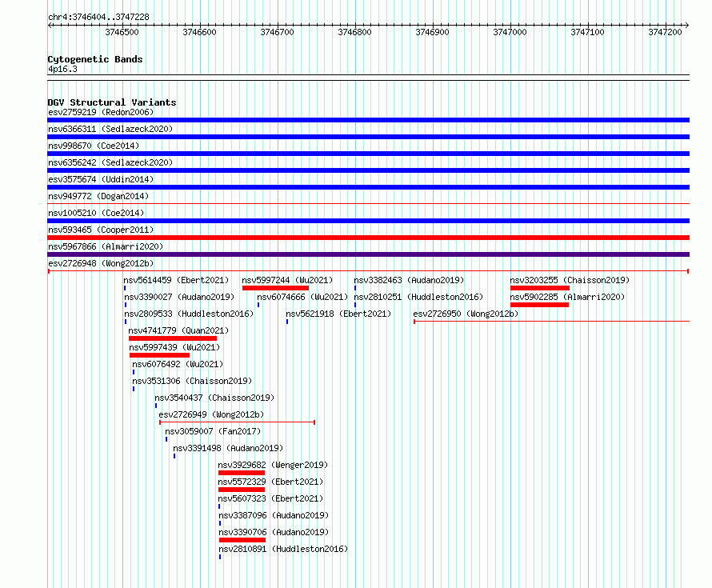Click red bar under nsv5902285 (Almarri2020)
The image size is (712, 588).
[x=539, y=305]
